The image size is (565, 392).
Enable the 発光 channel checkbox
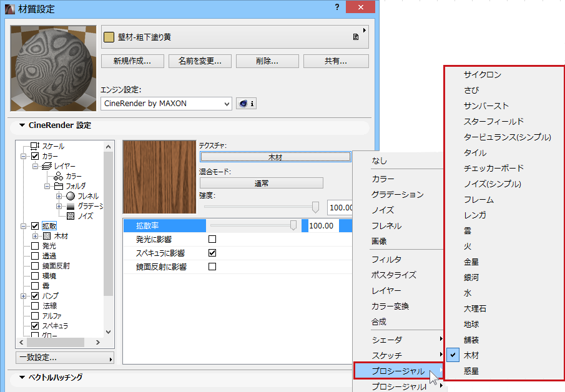pos(35,246)
